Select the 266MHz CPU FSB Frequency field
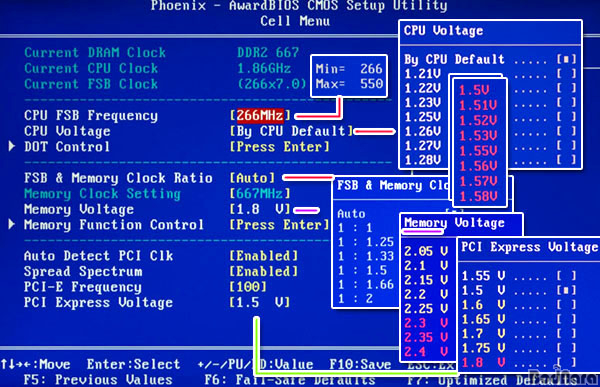600x387 pixels. [260, 115]
